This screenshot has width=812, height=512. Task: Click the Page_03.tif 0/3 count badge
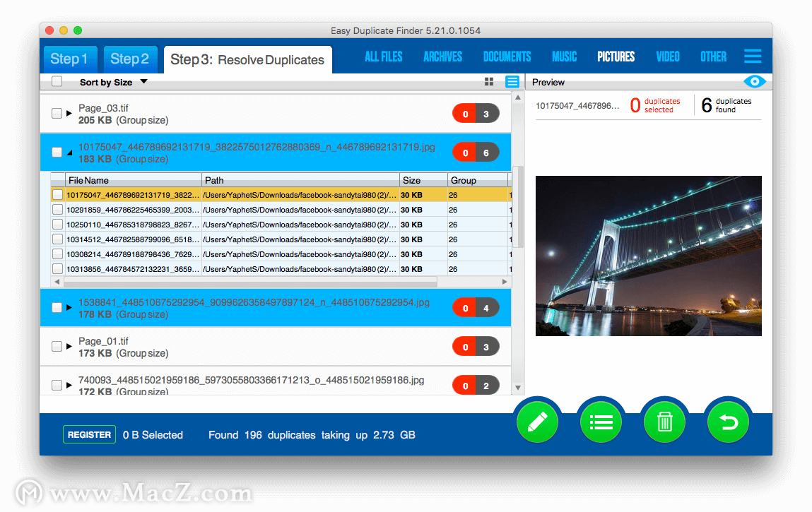pyautogui.click(x=476, y=114)
